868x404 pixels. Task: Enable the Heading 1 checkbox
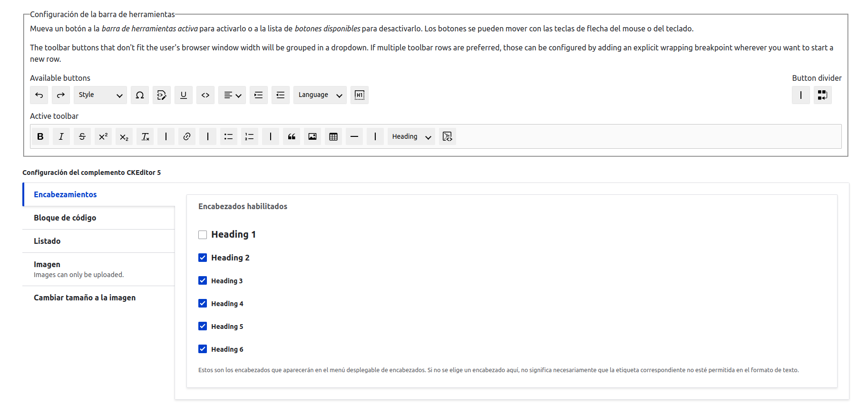click(x=203, y=235)
